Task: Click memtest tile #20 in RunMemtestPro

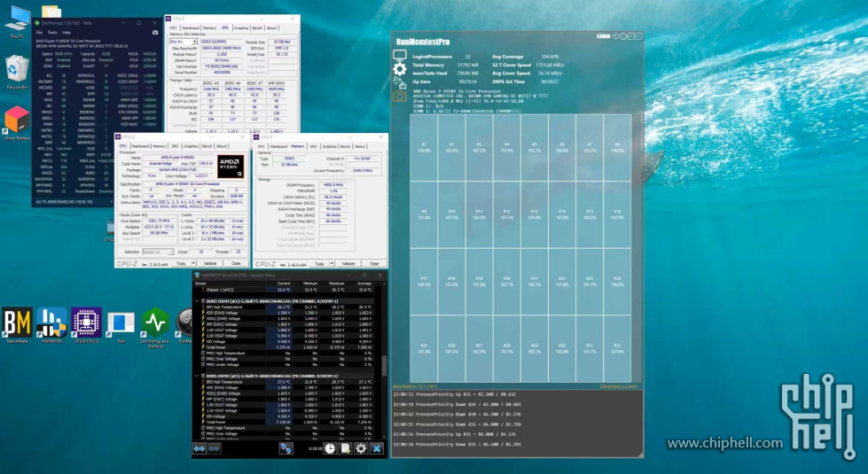Action: click(x=506, y=281)
